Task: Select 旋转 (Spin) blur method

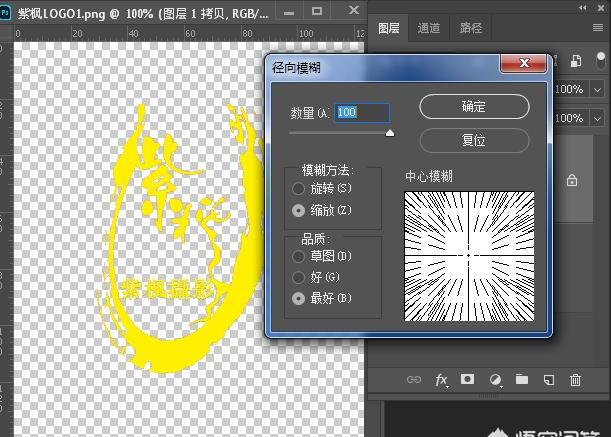Action: [x=298, y=188]
